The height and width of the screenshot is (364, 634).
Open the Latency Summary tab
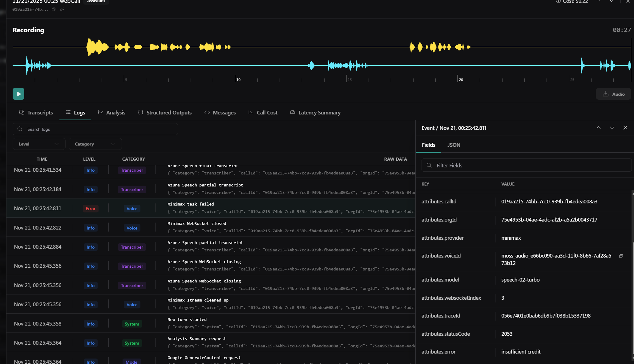(x=315, y=113)
